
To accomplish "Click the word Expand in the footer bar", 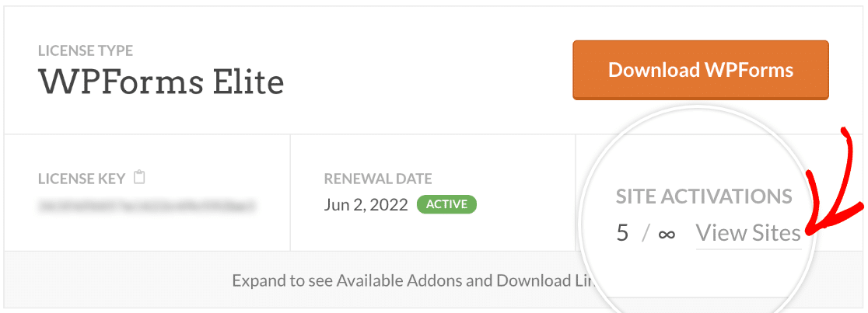I will pyautogui.click(x=258, y=280).
